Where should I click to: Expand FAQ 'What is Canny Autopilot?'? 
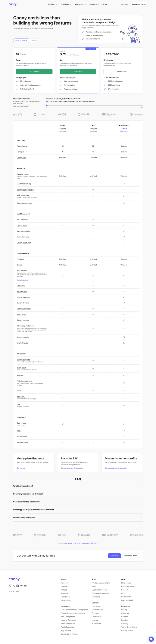coord(78,517)
